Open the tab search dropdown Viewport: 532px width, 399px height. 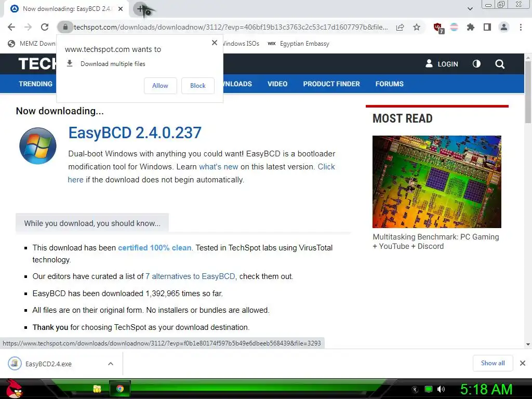470,9
